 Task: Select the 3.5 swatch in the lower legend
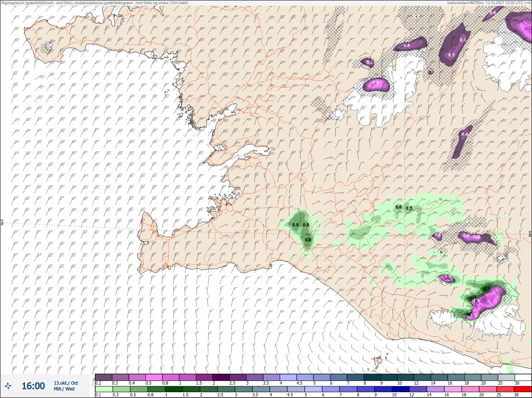(261, 389)
